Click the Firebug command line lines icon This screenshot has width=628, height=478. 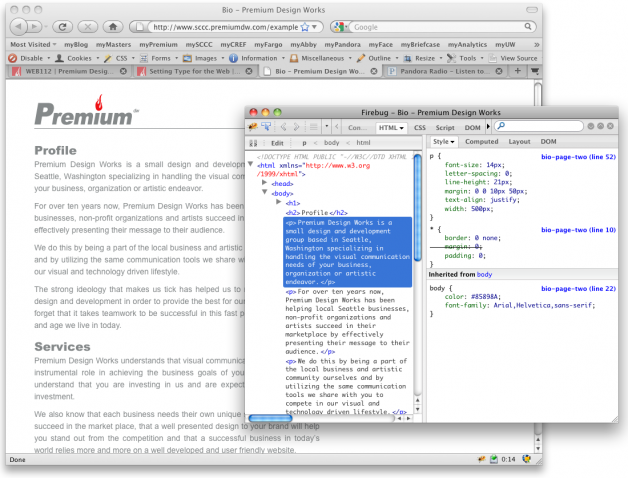click(x=314, y=127)
